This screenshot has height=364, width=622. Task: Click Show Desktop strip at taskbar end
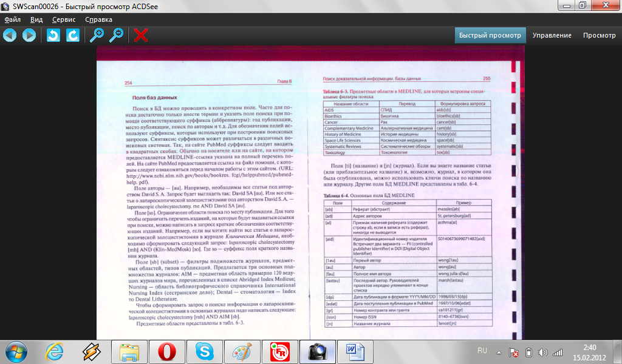click(x=618, y=352)
